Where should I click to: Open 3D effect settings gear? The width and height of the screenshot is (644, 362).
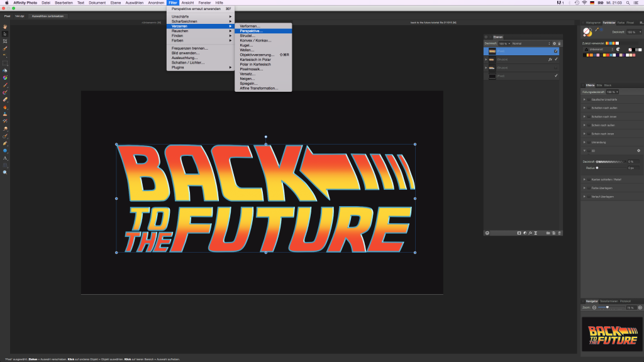[639, 151]
